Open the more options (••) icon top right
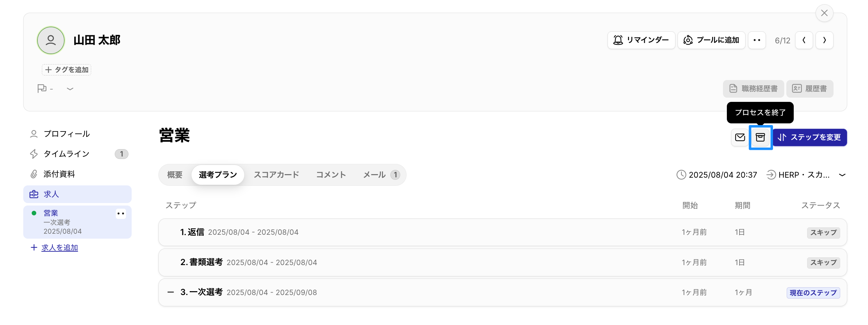Screen dimensions: 868x325 pyautogui.click(x=757, y=40)
